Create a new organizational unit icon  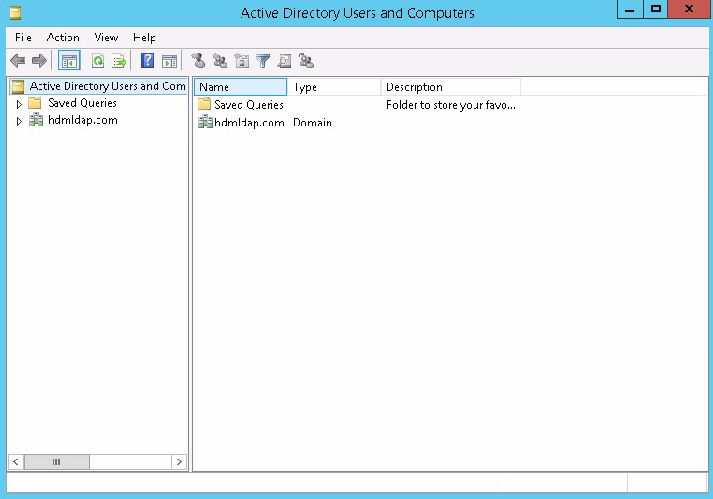[242, 60]
